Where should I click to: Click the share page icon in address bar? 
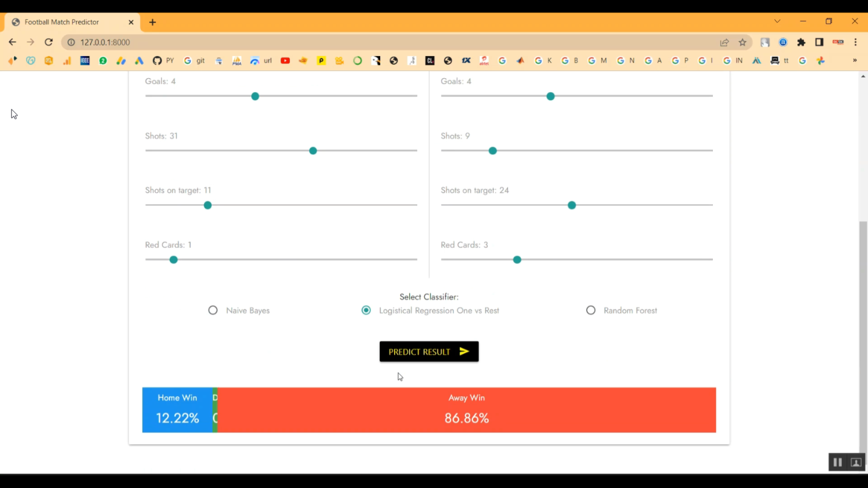click(x=724, y=42)
